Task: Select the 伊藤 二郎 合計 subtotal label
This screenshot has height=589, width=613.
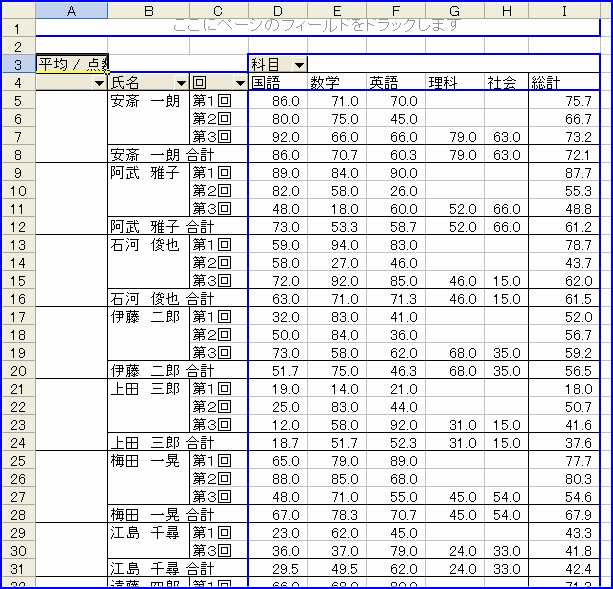Action: tap(178, 370)
